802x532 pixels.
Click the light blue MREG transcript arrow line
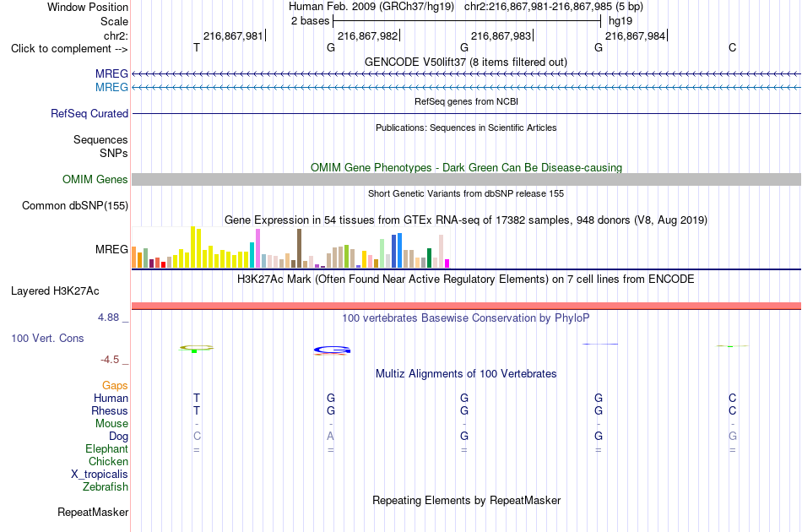click(x=467, y=88)
